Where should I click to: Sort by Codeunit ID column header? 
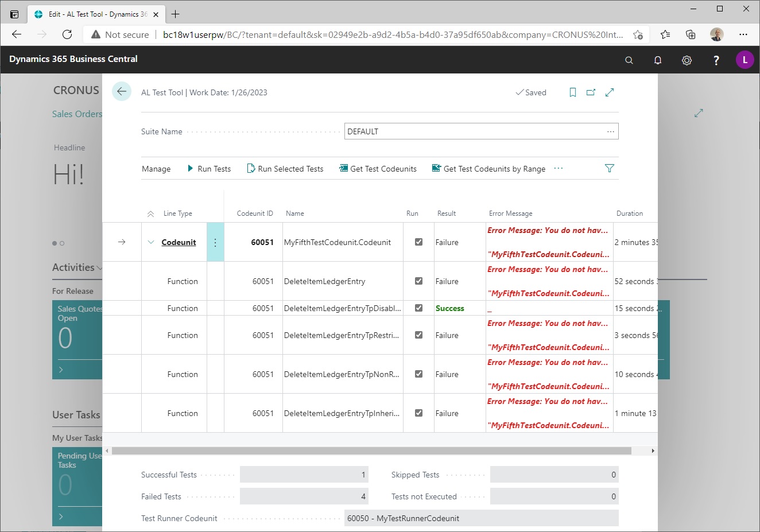[x=255, y=213]
